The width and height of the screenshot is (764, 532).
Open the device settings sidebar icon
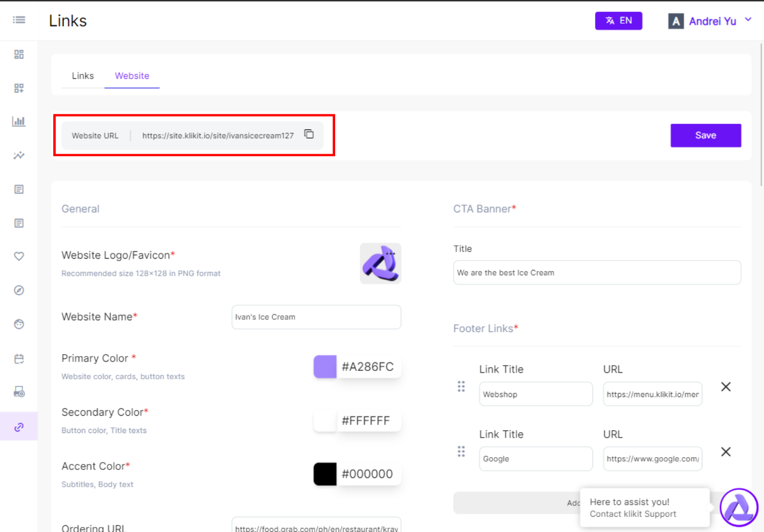pyautogui.click(x=19, y=392)
